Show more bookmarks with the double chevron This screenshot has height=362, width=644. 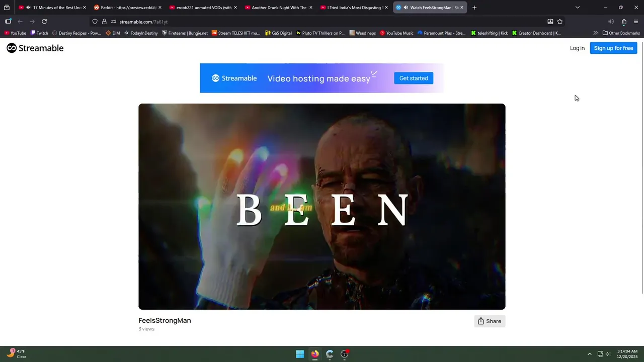coord(596,33)
